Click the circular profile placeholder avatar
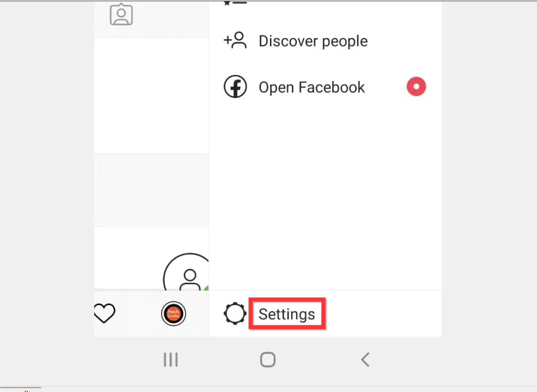Viewport: 537px width, 392px height. coord(187,272)
